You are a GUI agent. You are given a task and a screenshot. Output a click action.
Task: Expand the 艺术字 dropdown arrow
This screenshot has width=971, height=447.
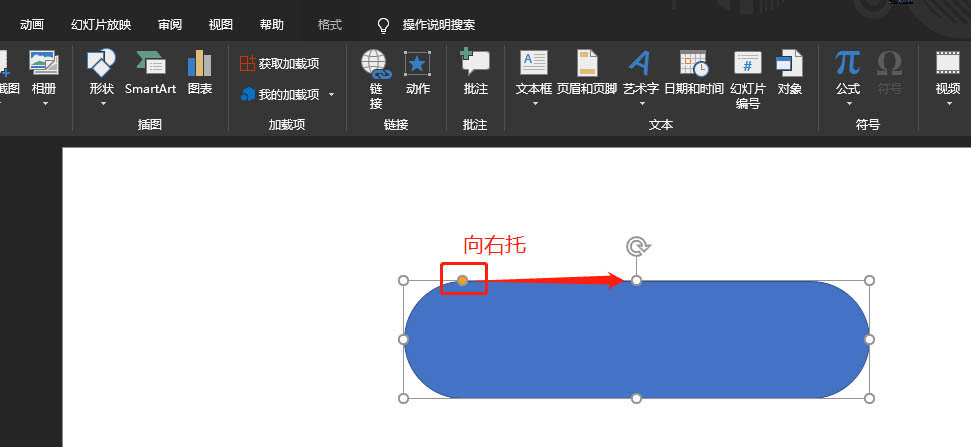642,103
